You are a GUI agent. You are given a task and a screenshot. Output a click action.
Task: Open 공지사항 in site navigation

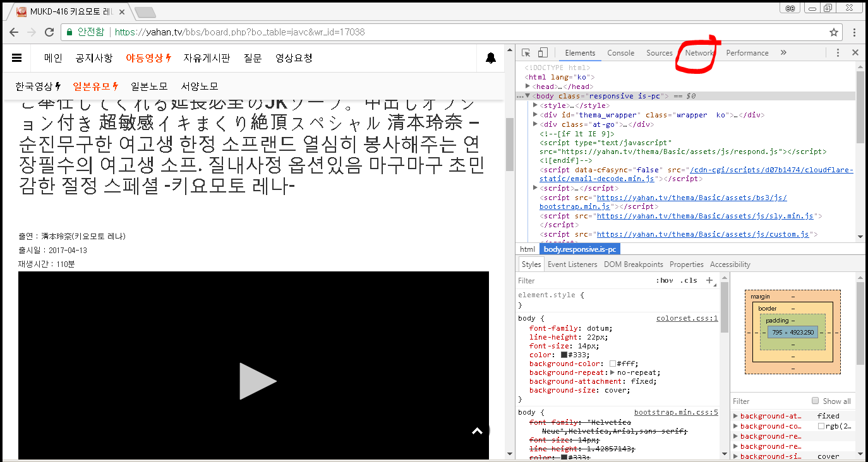pos(94,58)
